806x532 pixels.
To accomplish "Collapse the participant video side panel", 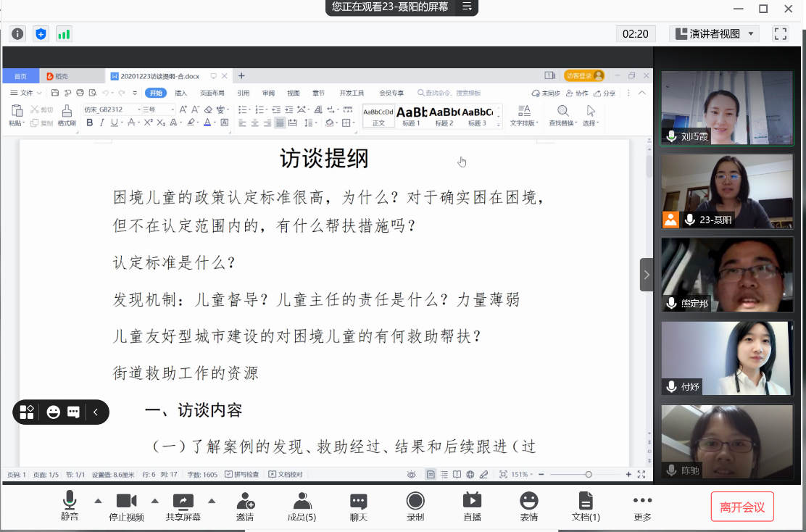I will 647,275.
